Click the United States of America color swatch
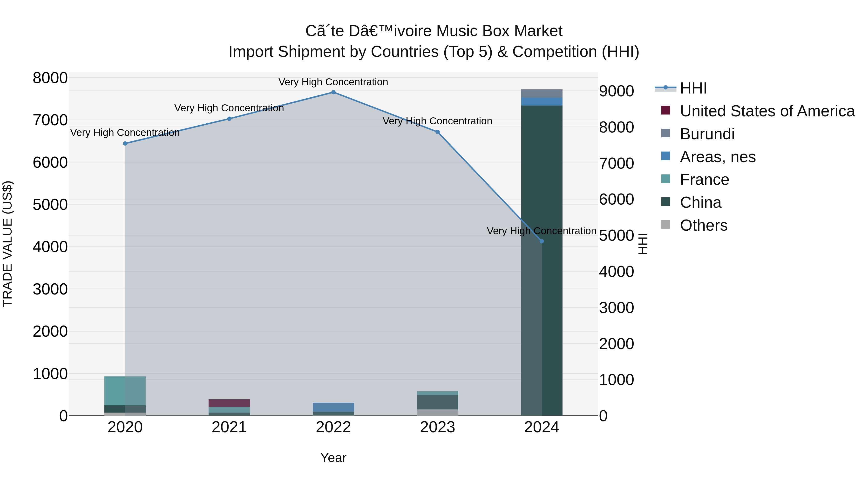868x488 pixels. 665,110
